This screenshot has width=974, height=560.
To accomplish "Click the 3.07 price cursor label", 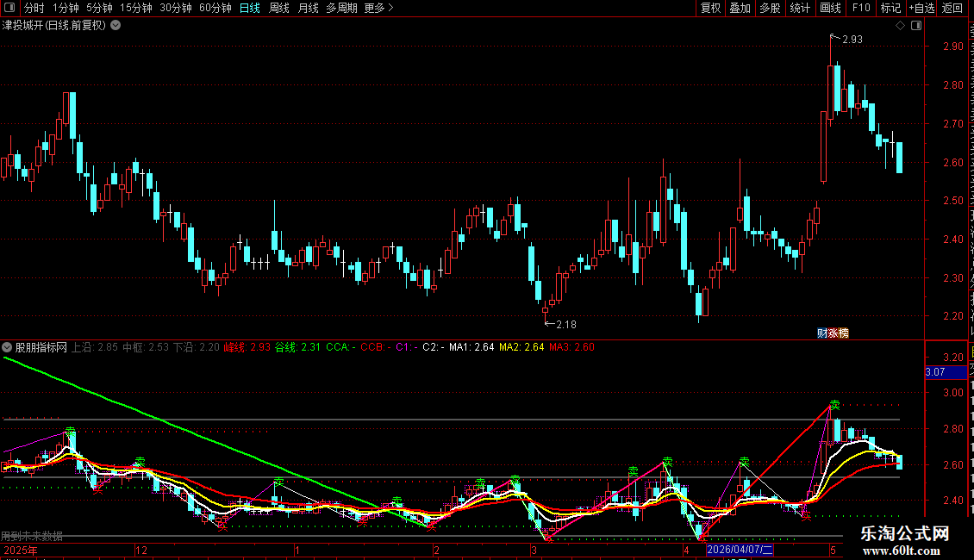I will pyautogui.click(x=946, y=372).
